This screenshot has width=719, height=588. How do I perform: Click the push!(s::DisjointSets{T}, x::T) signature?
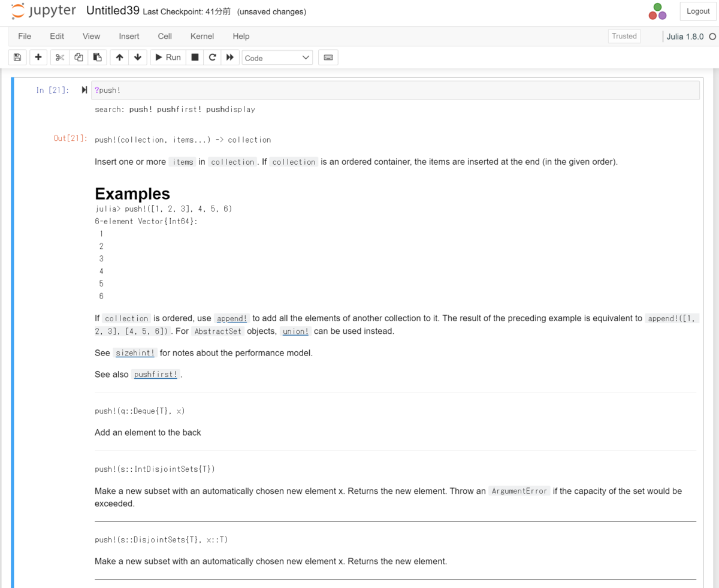pyautogui.click(x=161, y=540)
